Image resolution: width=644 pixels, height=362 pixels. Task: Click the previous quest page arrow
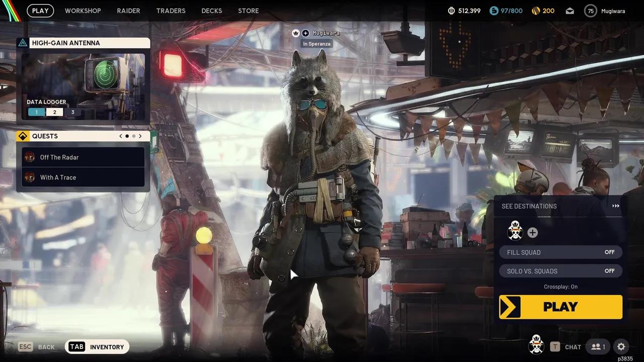[x=120, y=136]
